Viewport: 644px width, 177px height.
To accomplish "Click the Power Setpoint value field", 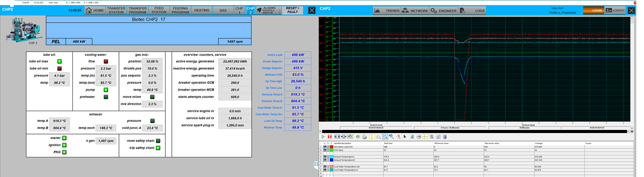I will point(298,62).
